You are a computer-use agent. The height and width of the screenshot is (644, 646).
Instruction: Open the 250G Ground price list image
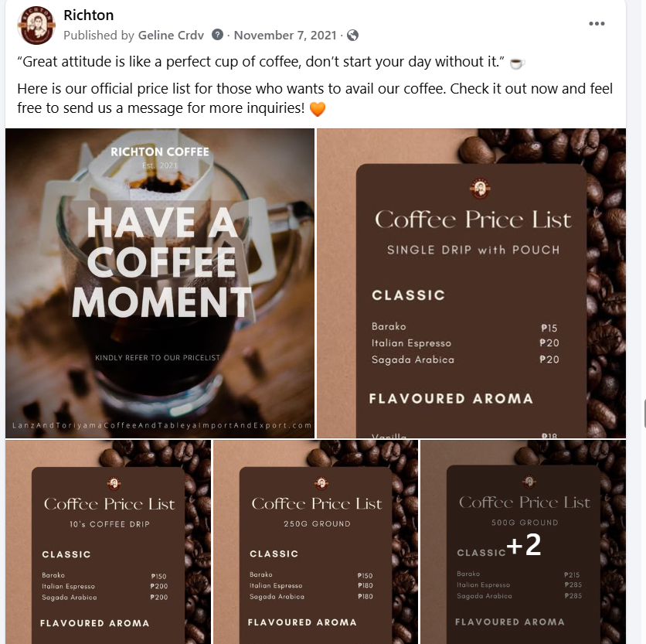(x=315, y=542)
